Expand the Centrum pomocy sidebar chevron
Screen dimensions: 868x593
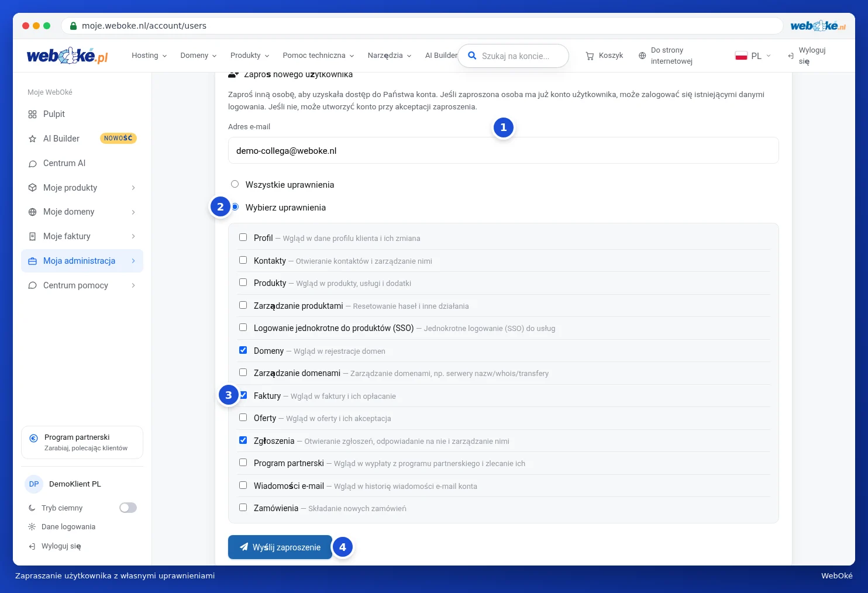pyautogui.click(x=133, y=285)
